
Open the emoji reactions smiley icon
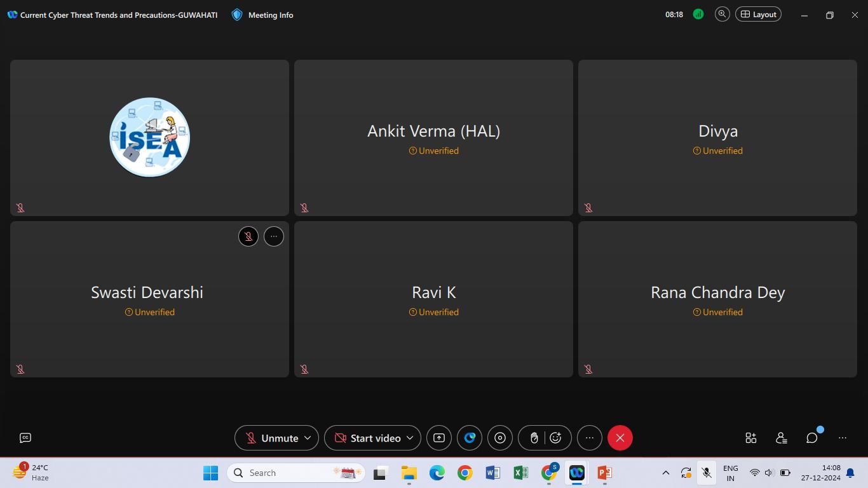pyautogui.click(x=556, y=438)
